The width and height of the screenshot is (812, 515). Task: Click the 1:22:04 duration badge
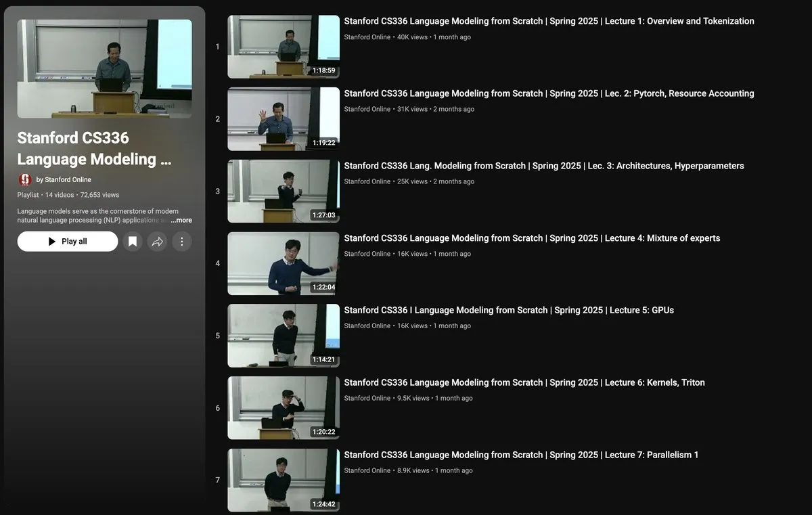click(324, 287)
